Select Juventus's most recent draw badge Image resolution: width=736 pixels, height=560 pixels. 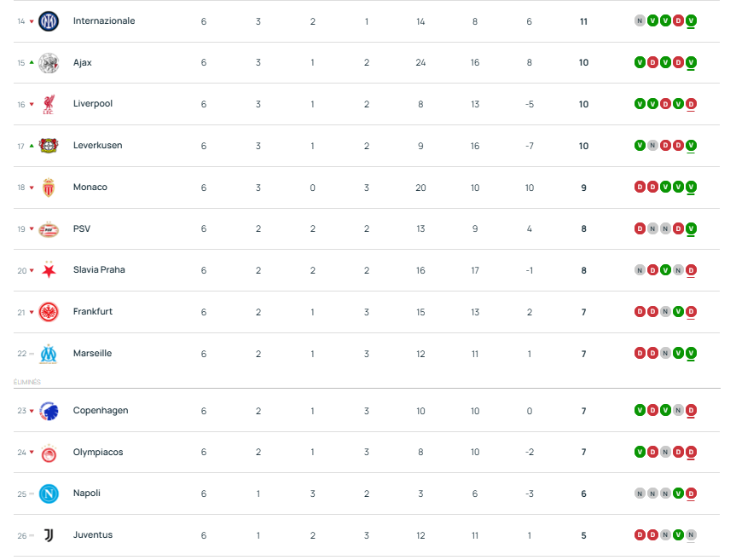tap(691, 535)
